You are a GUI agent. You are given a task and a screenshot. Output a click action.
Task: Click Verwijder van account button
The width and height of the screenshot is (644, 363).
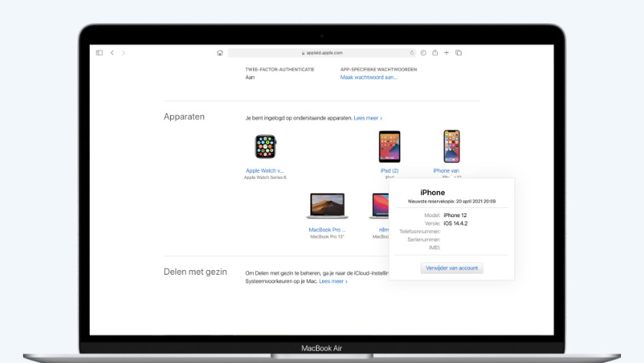tap(452, 268)
